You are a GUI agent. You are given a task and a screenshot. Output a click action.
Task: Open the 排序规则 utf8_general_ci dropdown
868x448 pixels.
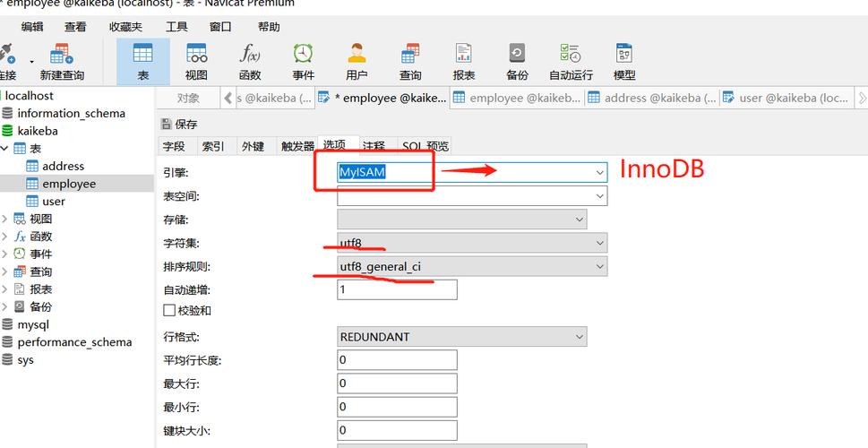tap(600, 266)
